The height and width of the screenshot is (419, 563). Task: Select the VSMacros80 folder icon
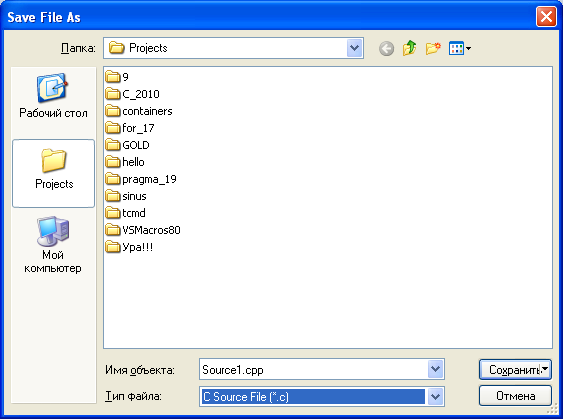(113, 229)
